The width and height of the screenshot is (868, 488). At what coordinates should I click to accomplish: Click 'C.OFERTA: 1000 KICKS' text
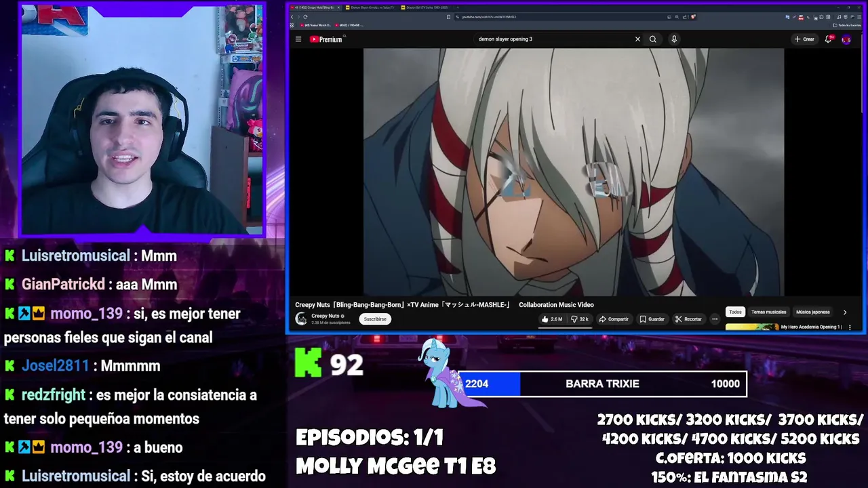(730, 458)
